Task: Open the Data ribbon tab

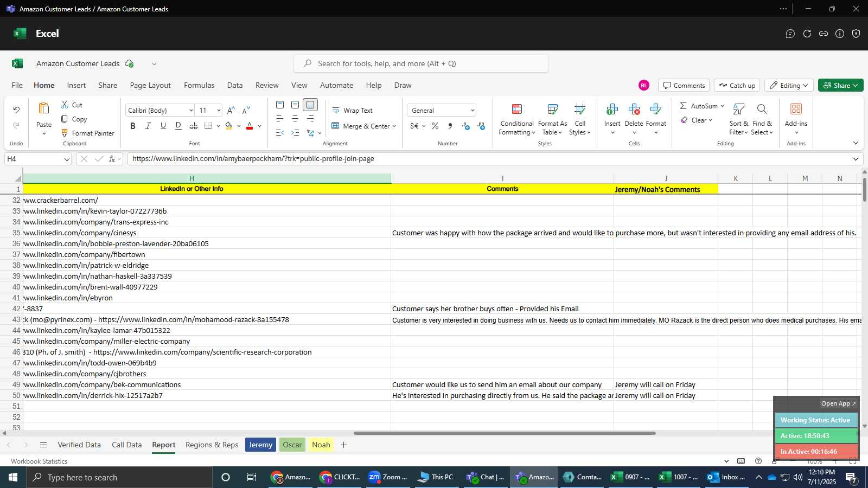Action: click(x=235, y=85)
